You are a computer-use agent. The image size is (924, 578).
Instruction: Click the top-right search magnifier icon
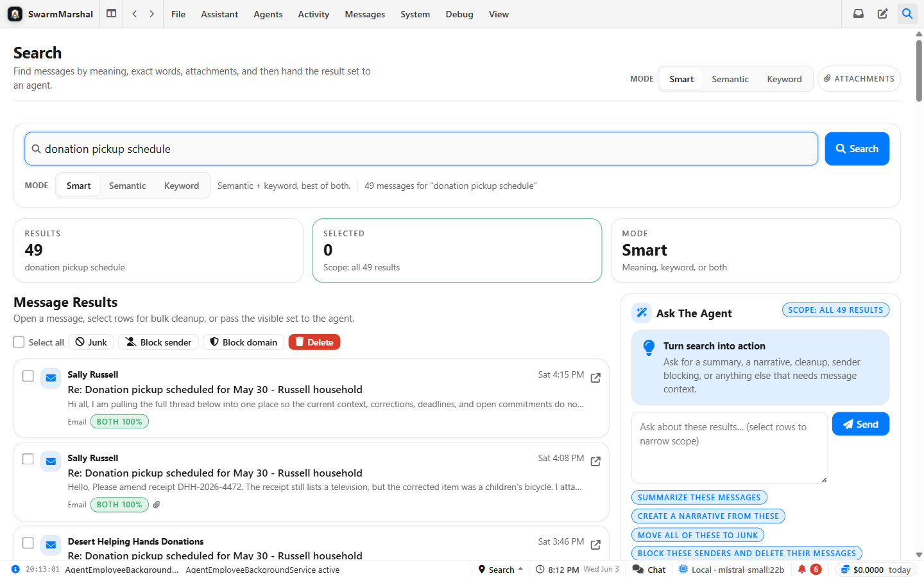(x=907, y=13)
